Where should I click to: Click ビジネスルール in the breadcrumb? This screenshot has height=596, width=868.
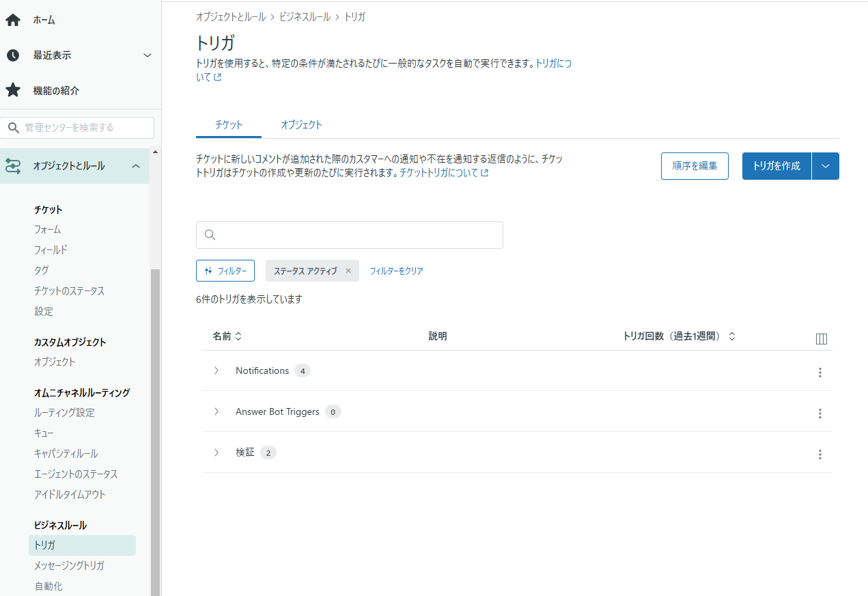coord(305,17)
